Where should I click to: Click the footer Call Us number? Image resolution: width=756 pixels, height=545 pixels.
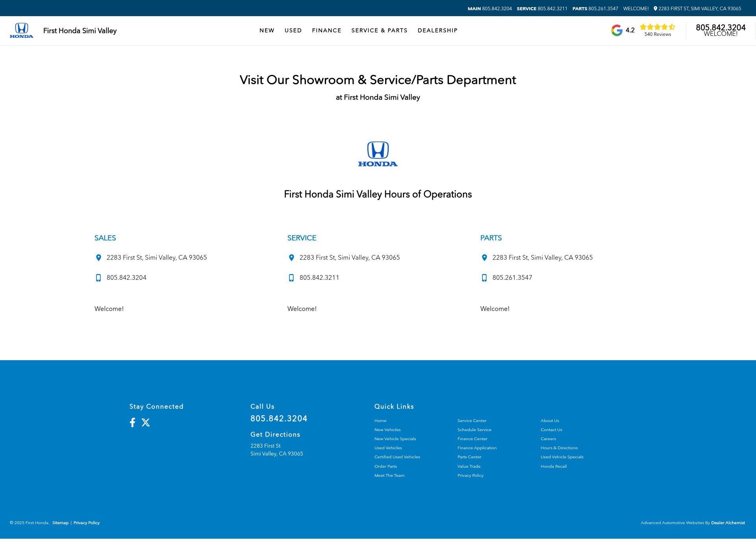coord(279,419)
